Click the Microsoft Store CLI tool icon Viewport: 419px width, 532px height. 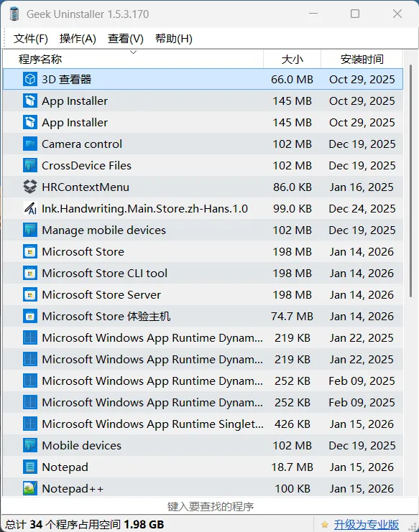tap(30, 273)
